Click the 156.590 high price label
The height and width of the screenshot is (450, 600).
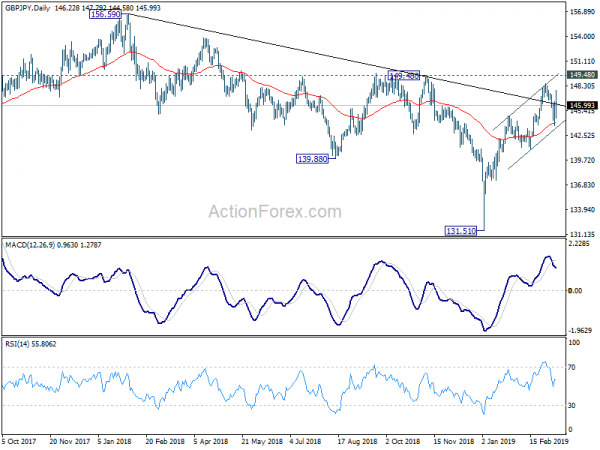tap(105, 15)
